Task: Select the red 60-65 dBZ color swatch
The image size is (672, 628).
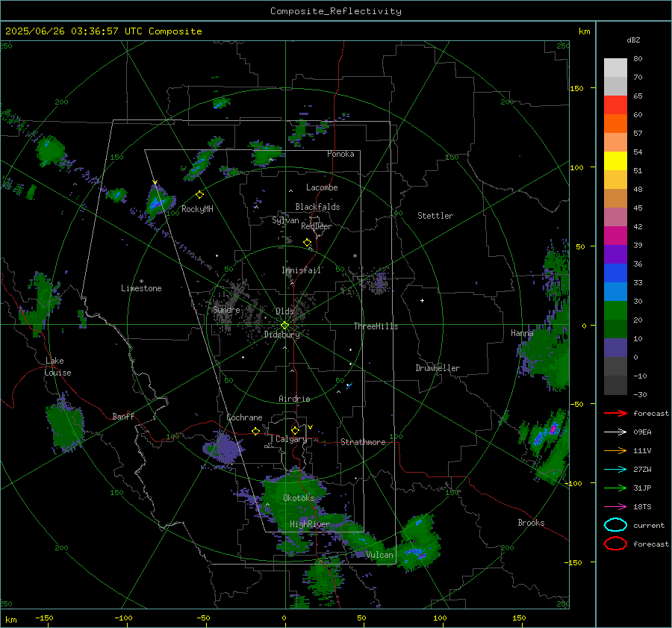Action: click(615, 105)
